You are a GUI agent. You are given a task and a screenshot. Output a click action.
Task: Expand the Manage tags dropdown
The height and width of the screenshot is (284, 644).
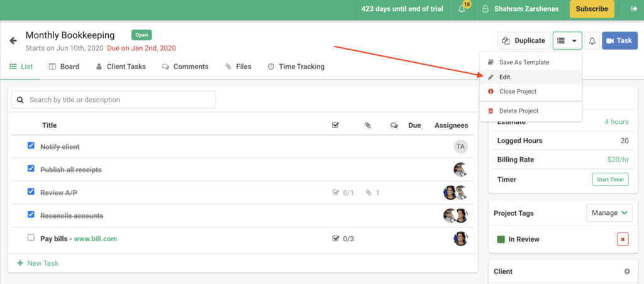[x=609, y=213]
